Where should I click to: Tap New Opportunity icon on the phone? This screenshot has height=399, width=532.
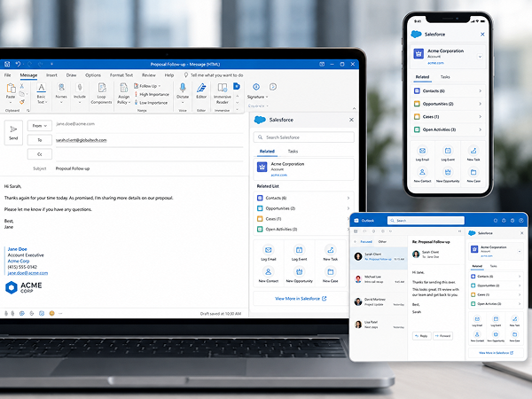click(448, 172)
